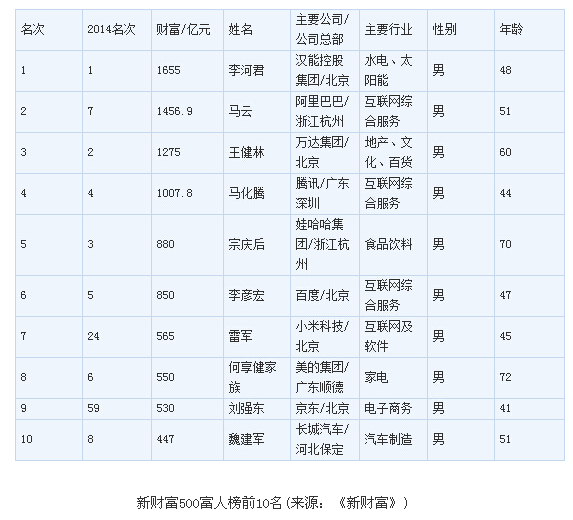Click the 主要行业 column header

393,30
